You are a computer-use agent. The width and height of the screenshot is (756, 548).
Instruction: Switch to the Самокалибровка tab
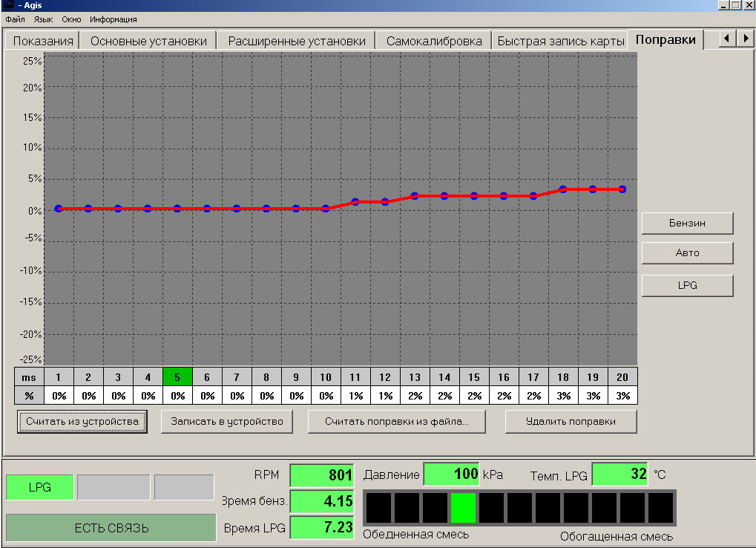(434, 41)
